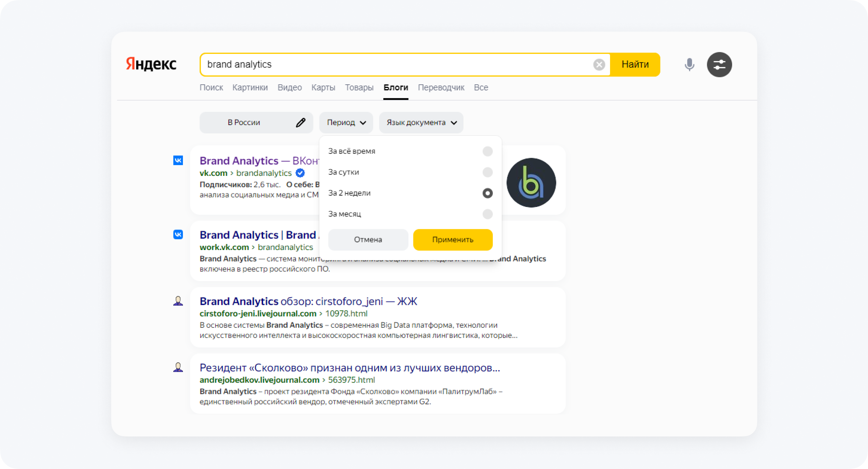Click the Отмена button
868x469 pixels.
[x=368, y=240]
